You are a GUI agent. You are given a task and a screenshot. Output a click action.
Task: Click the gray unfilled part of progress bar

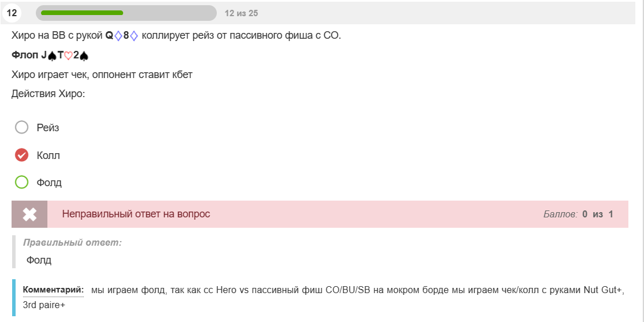point(169,13)
